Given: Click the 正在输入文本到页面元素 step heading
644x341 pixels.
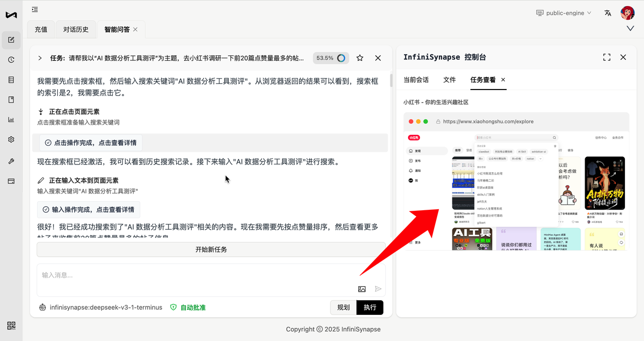Looking at the screenshot, I should [84, 180].
